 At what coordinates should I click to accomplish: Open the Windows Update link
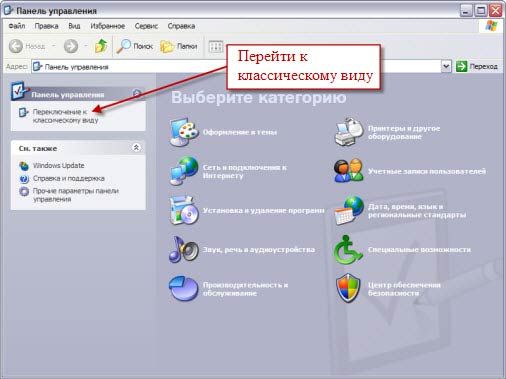click(x=58, y=165)
